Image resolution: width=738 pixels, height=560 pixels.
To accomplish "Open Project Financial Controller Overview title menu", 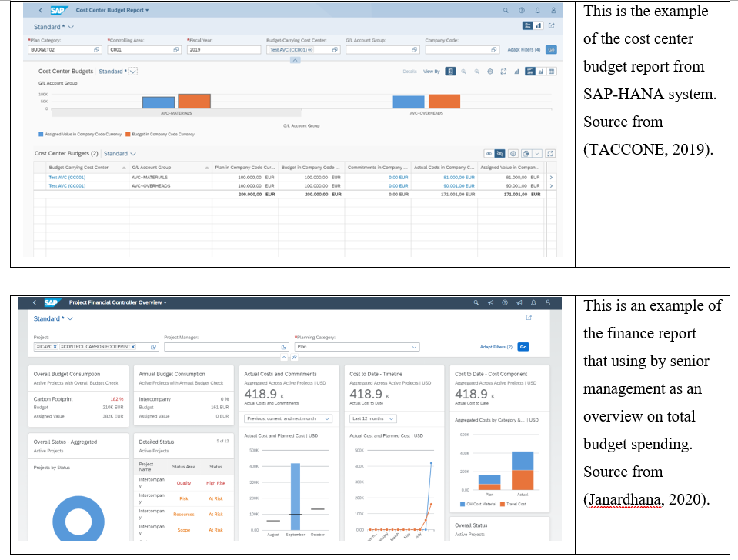I will coord(118,302).
